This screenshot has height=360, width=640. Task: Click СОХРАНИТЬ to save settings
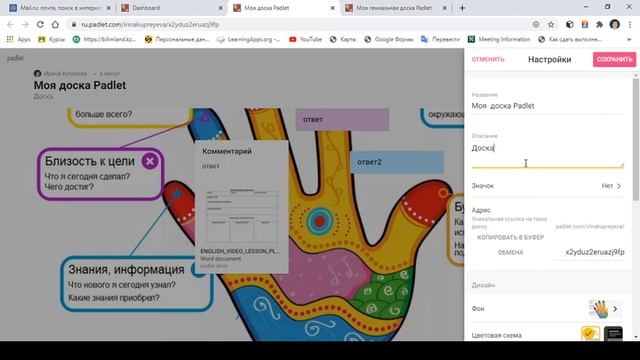614,59
